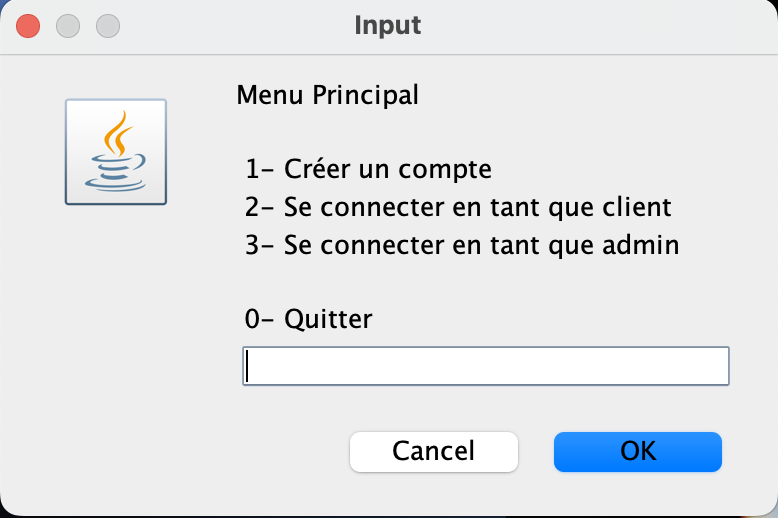Viewport: 778px width, 518px height.
Task: Confirm with the blue OK button
Action: click(637, 451)
